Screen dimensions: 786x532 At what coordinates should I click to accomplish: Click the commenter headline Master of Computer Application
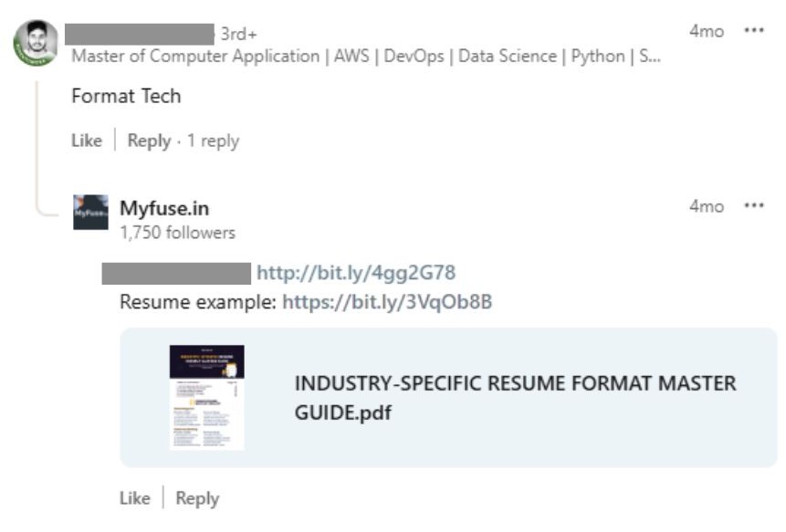(366, 56)
